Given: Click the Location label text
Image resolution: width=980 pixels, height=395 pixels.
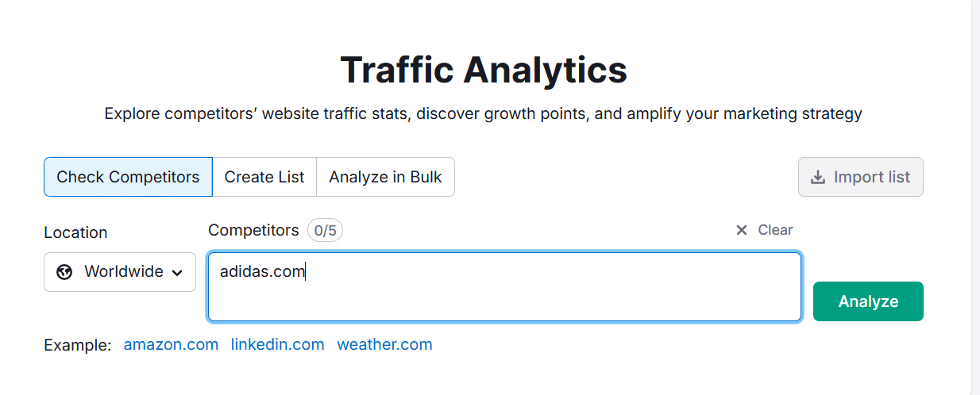Looking at the screenshot, I should point(75,232).
